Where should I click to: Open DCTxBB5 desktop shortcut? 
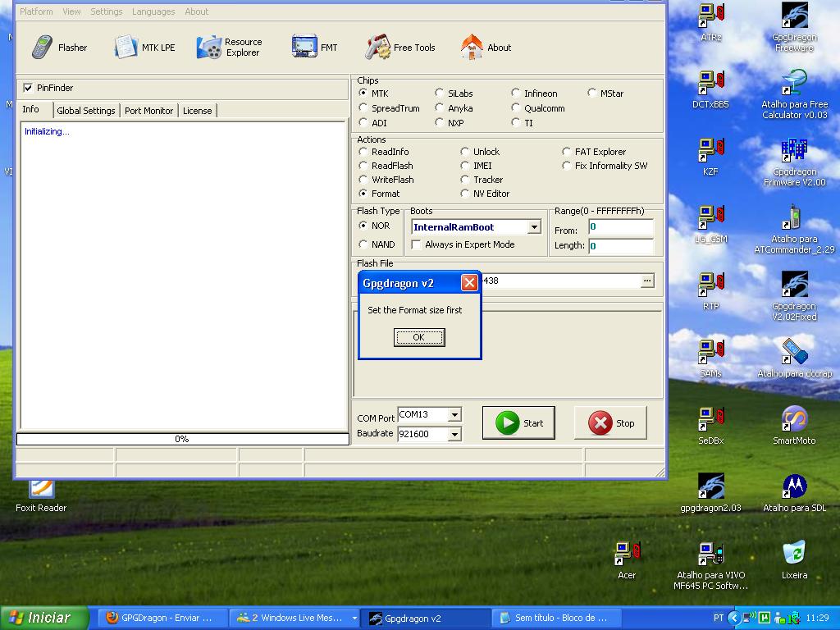(x=711, y=89)
